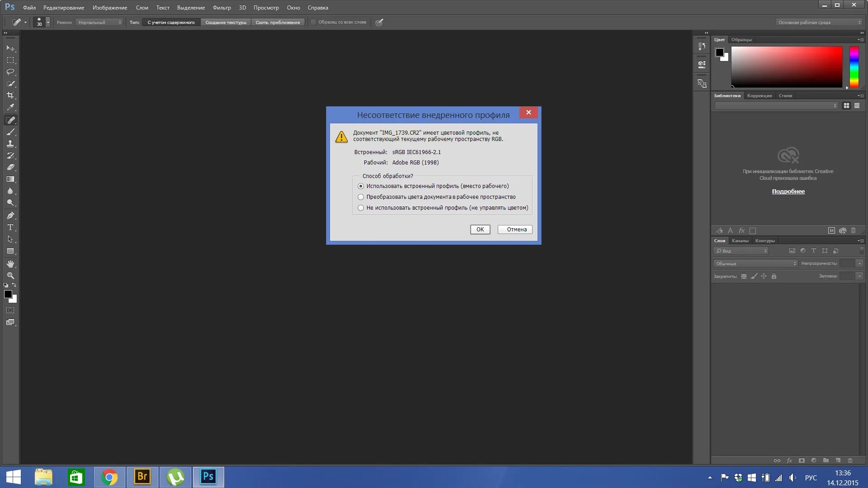Open the 'Фильтр' menu
The height and width of the screenshot is (488, 868).
[x=222, y=8]
